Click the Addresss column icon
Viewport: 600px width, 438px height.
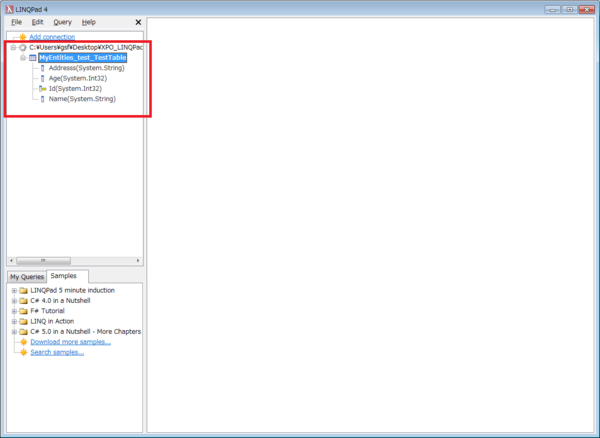[x=42, y=68]
